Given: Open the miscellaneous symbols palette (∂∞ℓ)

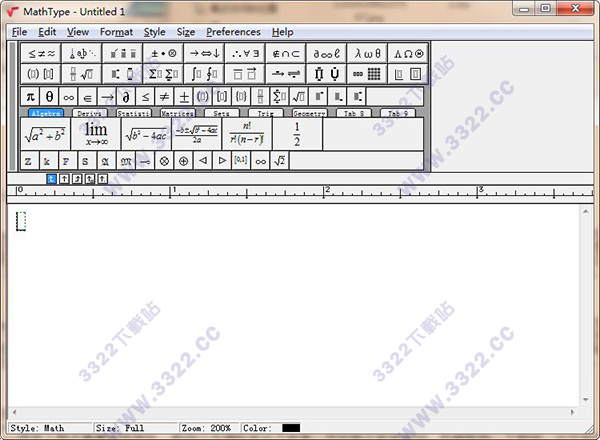Looking at the screenshot, I should click(x=326, y=54).
